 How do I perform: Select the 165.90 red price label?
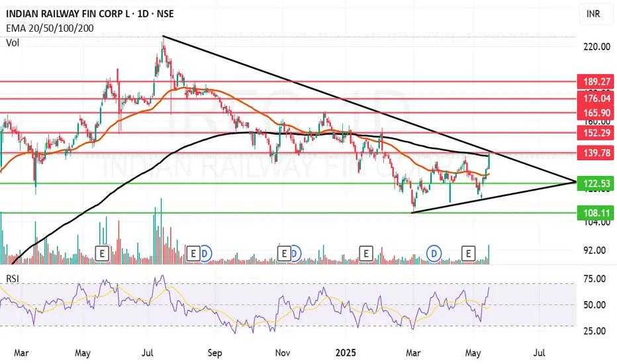(596, 113)
